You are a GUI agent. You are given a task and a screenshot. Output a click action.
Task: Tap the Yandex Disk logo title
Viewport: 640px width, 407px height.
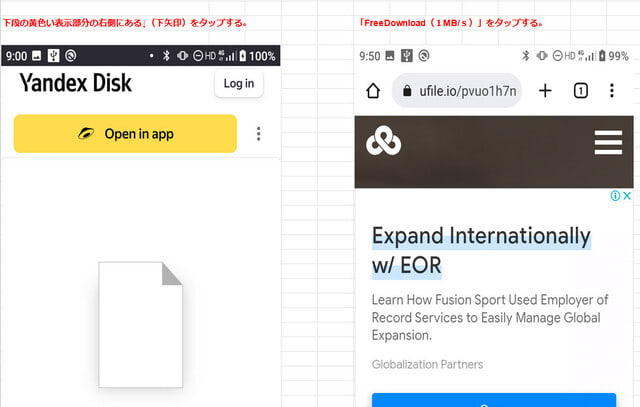click(76, 83)
